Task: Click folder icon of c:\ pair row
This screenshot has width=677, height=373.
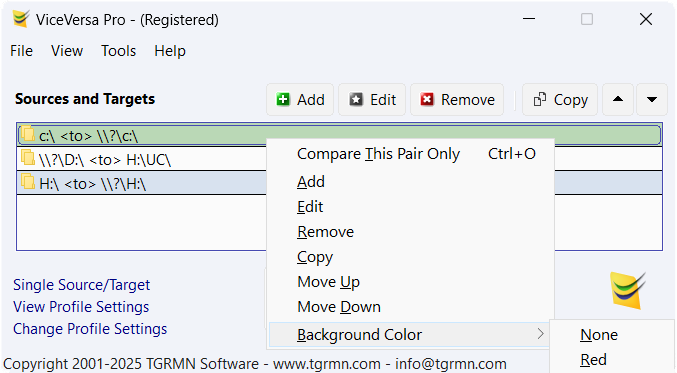Action: (28, 134)
